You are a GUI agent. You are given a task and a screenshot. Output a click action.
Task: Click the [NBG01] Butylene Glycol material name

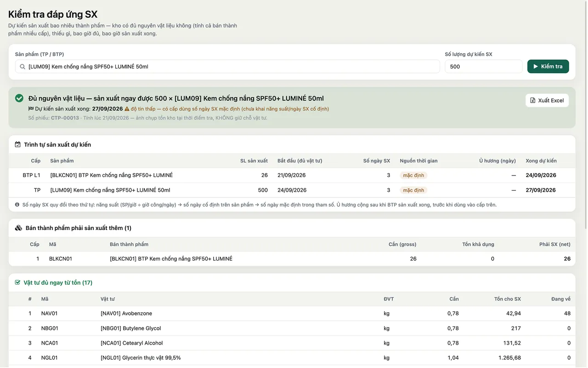(x=131, y=328)
